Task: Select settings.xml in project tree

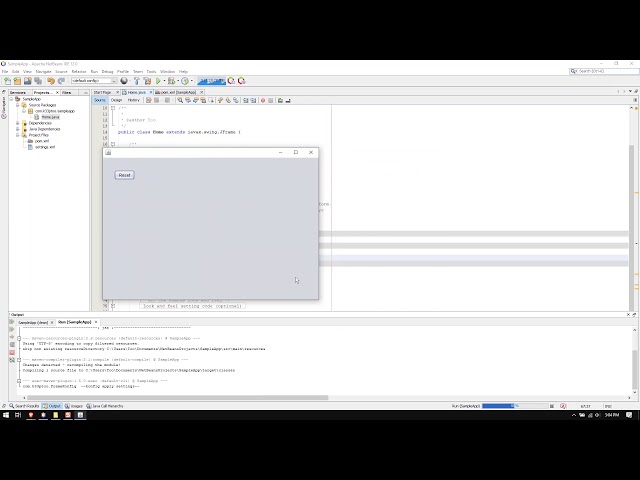Action: coord(45,147)
